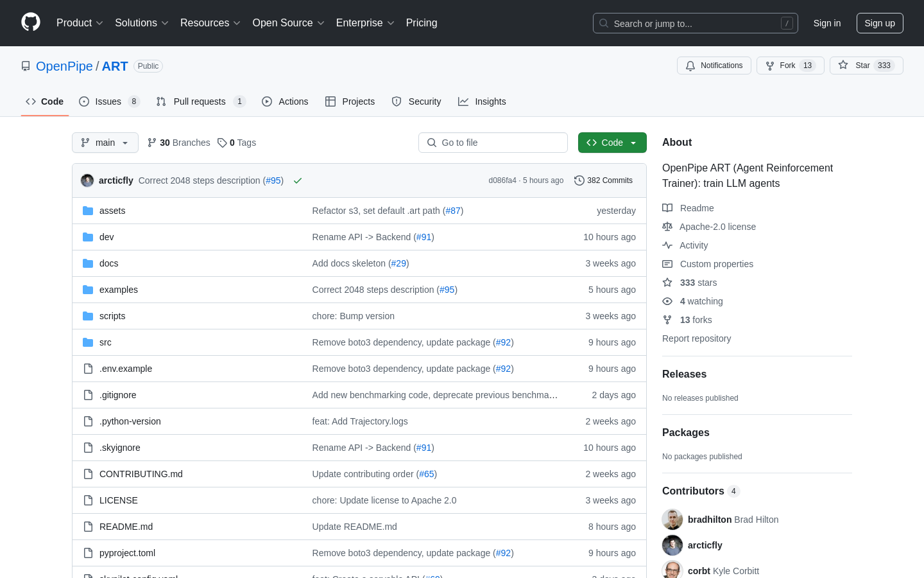Image resolution: width=924 pixels, height=578 pixels.
Task: Click the Go to file input
Action: (x=493, y=143)
